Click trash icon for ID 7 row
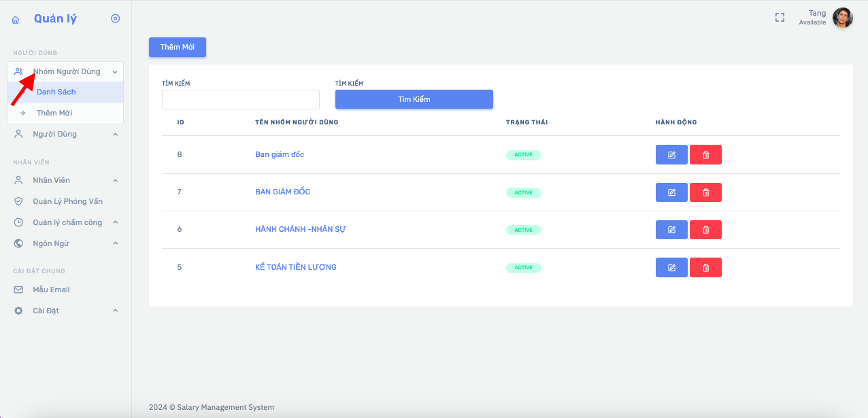868x418 pixels. (x=705, y=192)
